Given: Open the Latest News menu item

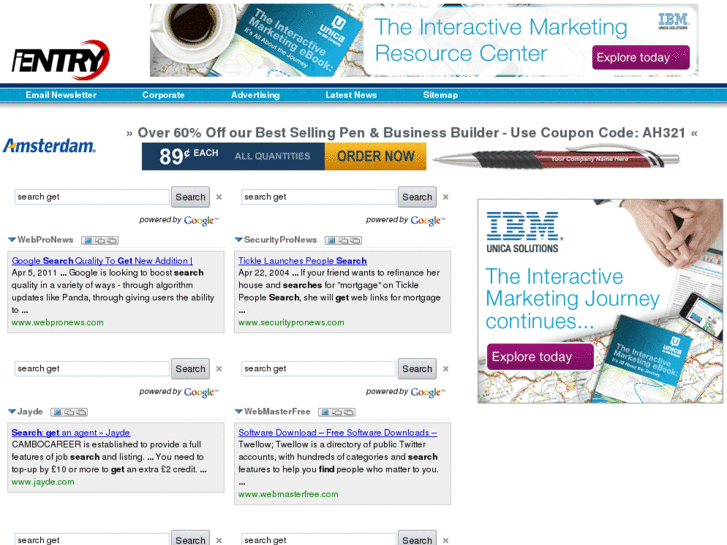Looking at the screenshot, I should click(x=351, y=95).
